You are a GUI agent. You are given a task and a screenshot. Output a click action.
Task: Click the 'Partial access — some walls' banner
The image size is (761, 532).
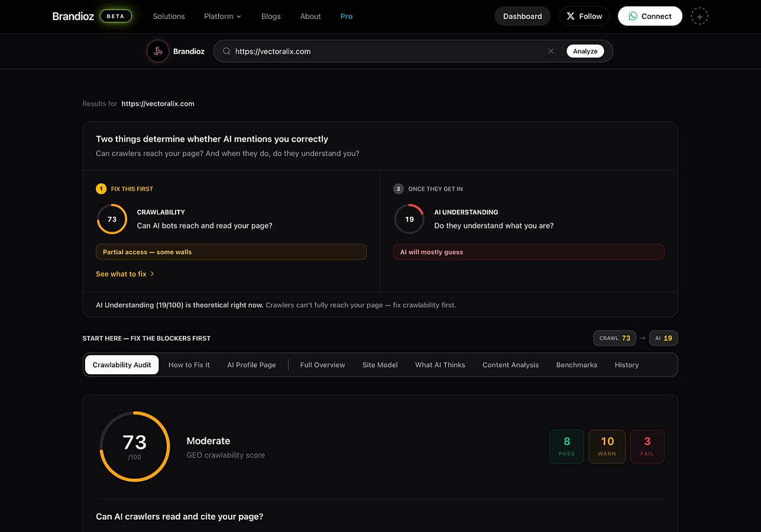pos(231,252)
